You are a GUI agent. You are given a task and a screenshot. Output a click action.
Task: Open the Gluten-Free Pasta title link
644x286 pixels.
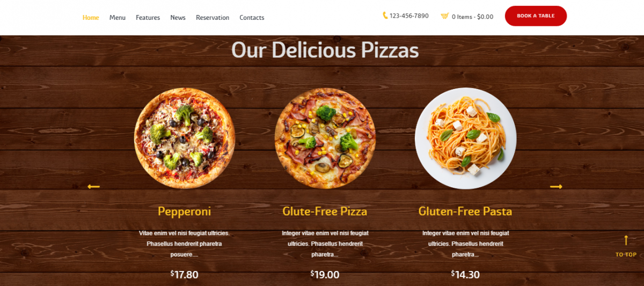465,211
